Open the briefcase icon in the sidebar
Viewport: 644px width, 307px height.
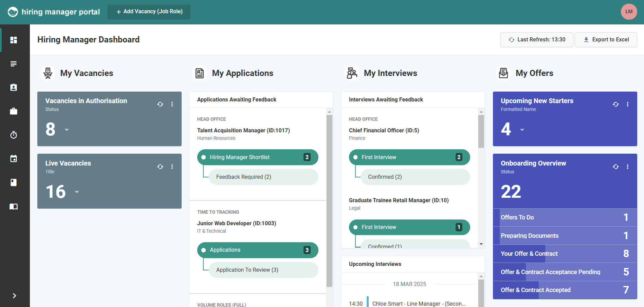pyautogui.click(x=14, y=111)
